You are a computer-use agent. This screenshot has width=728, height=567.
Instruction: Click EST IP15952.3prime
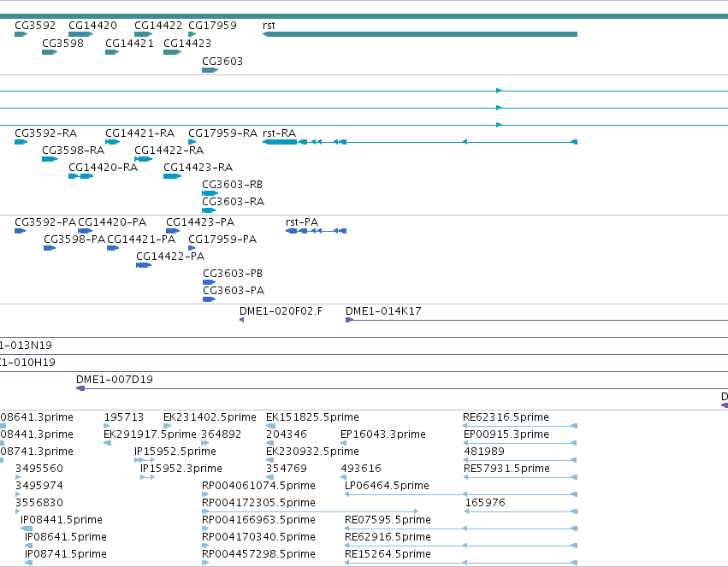pyautogui.click(x=181, y=470)
